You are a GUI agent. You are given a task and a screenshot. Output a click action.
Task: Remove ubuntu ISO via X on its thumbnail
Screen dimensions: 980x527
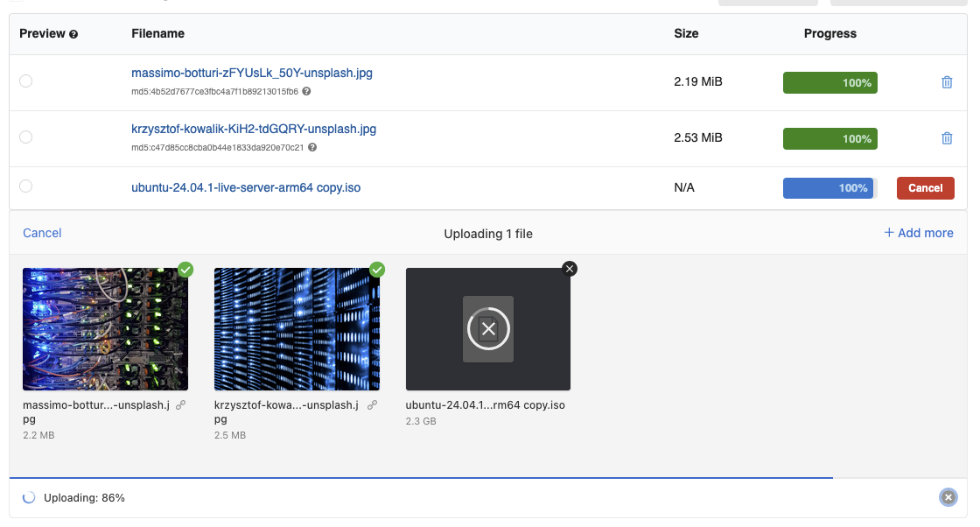coord(570,269)
